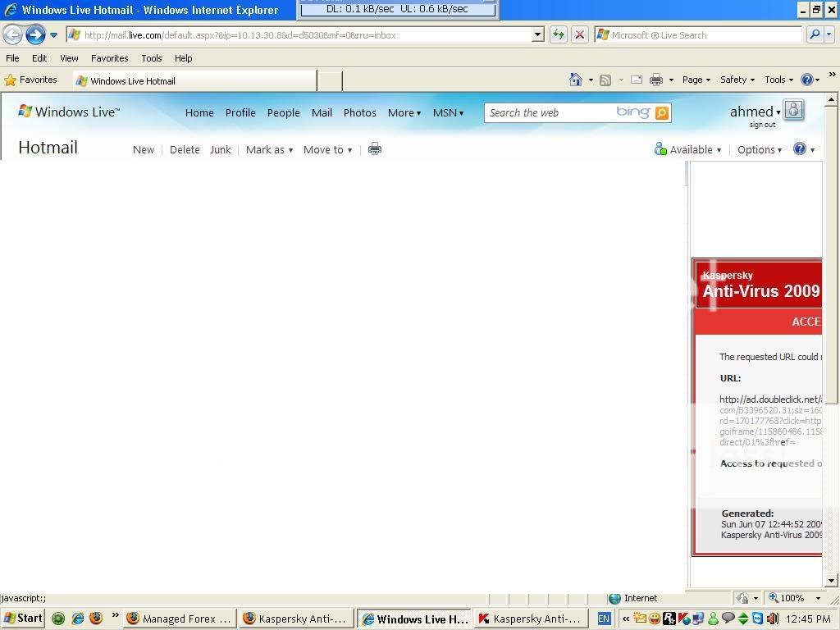Click the profile picture thumbnail
This screenshot has width=840, height=630.
click(794, 110)
